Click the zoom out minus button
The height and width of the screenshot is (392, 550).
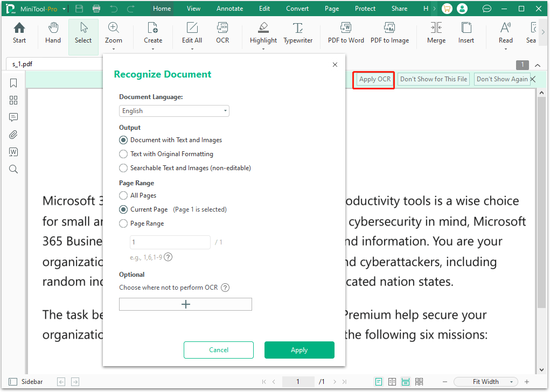pyautogui.click(x=445, y=382)
